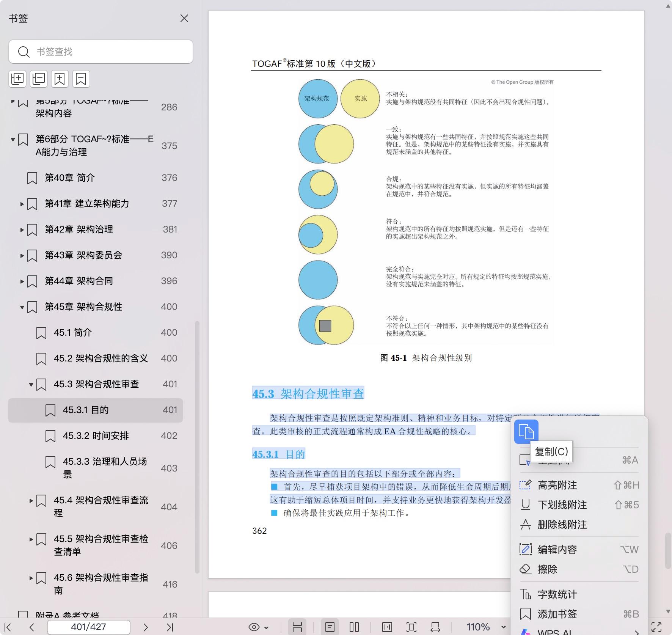
Task: Expand the 第41章 建立架构能力 bookmark
Action: 22,204
